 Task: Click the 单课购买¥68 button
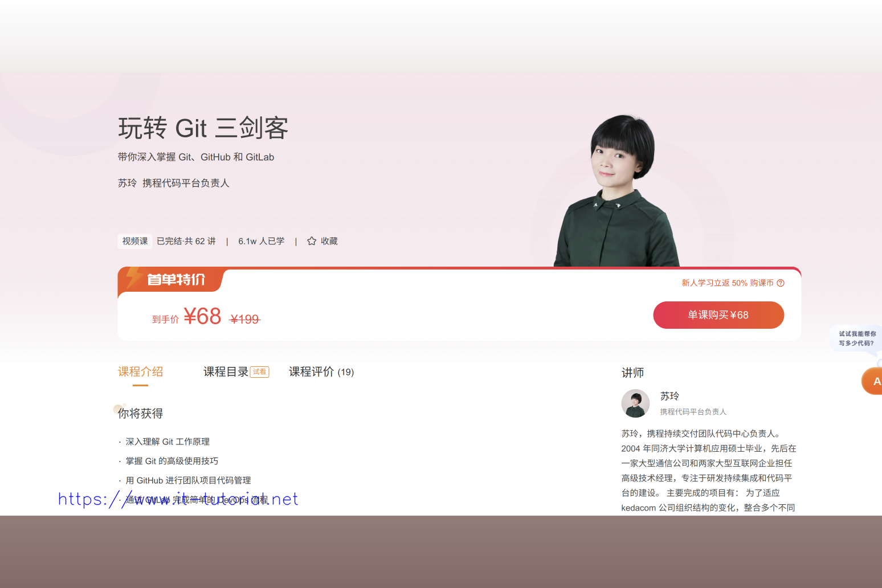pyautogui.click(x=718, y=315)
